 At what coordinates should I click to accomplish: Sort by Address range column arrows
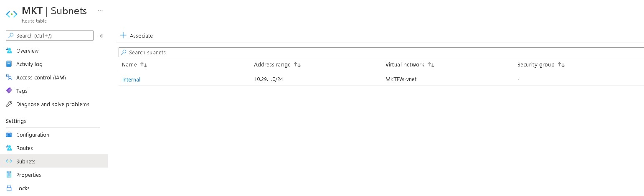pyautogui.click(x=297, y=65)
